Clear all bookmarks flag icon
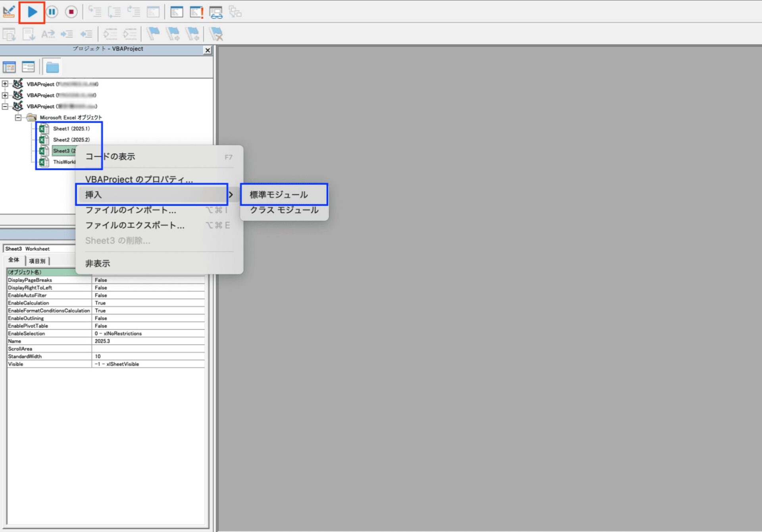 pyautogui.click(x=216, y=34)
